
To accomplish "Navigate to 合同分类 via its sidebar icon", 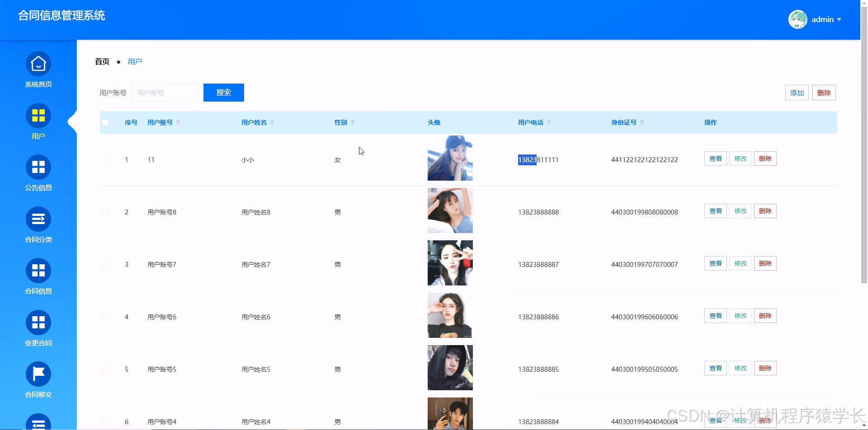I will point(38,224).
